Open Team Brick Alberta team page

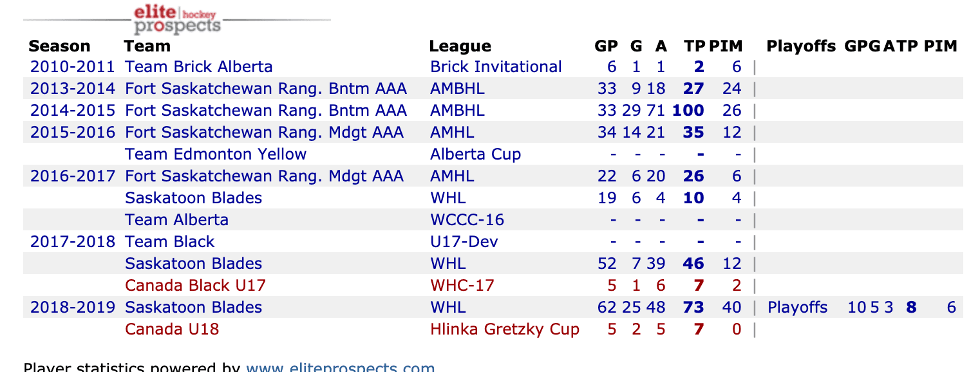(198, 67)
